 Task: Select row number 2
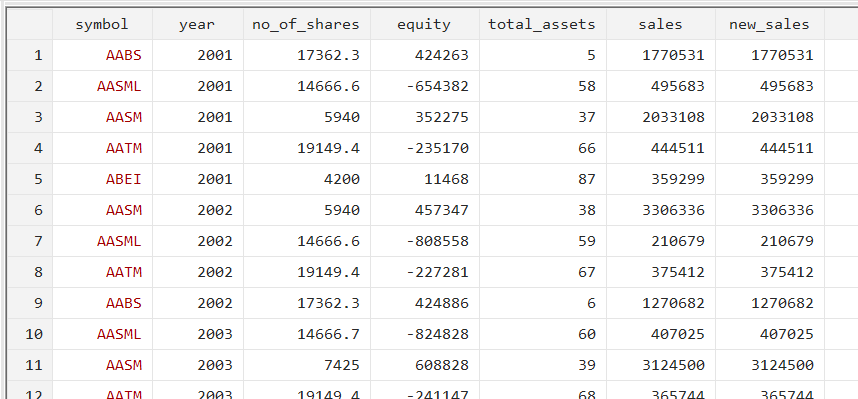[x=30, y=86]
